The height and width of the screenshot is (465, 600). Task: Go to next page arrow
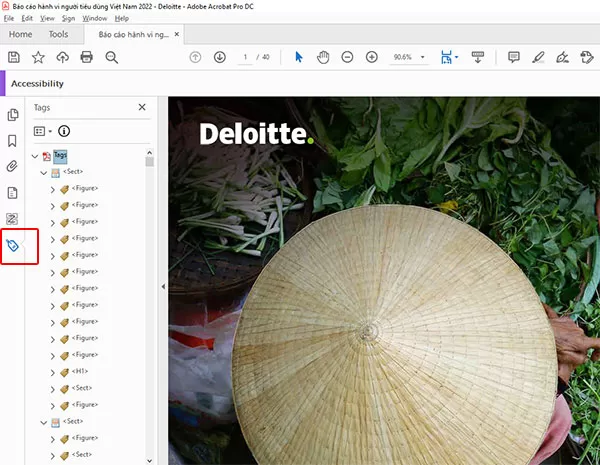tap(220, 57)
